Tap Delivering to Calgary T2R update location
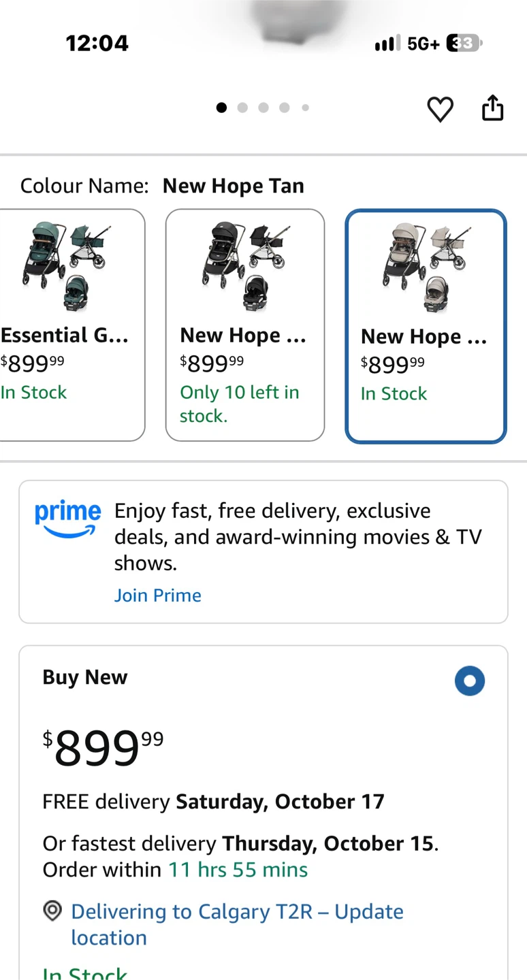This screenshot has height=980, width=527. coord(237,924)
